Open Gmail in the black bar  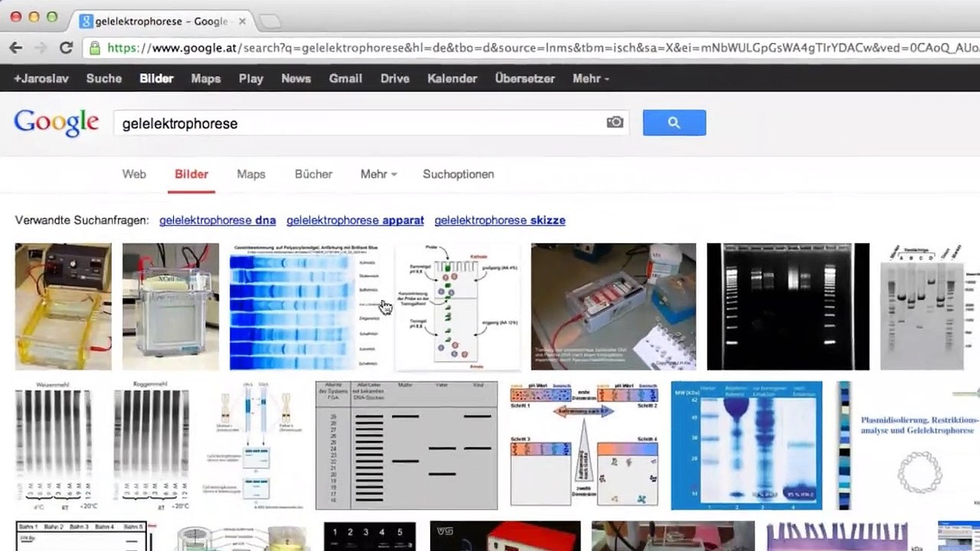click(x=345, y=78)
